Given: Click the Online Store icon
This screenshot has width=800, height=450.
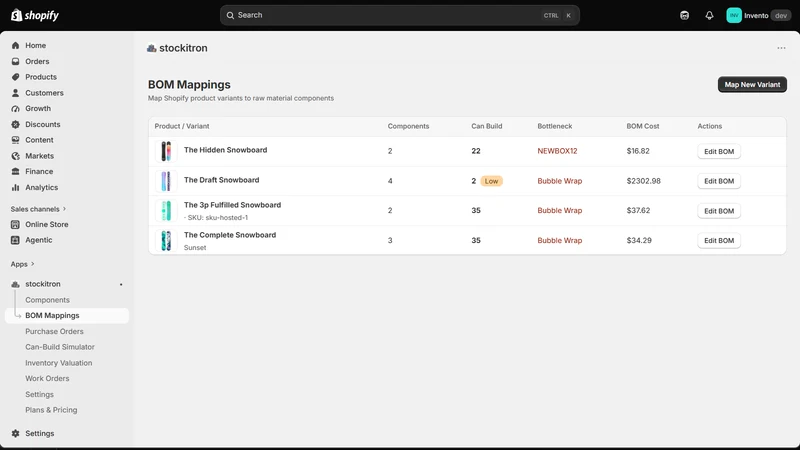Looking at the screenshot, I should coord(15,224).
